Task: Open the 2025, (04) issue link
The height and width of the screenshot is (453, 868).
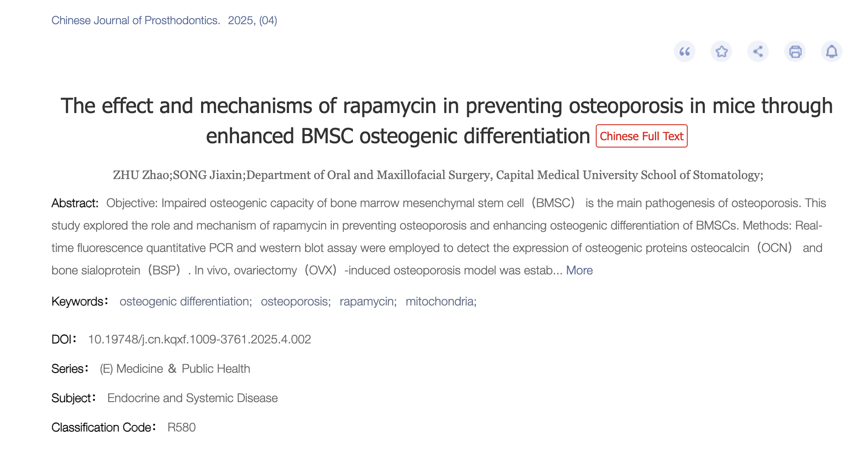Action: [252, 20]
